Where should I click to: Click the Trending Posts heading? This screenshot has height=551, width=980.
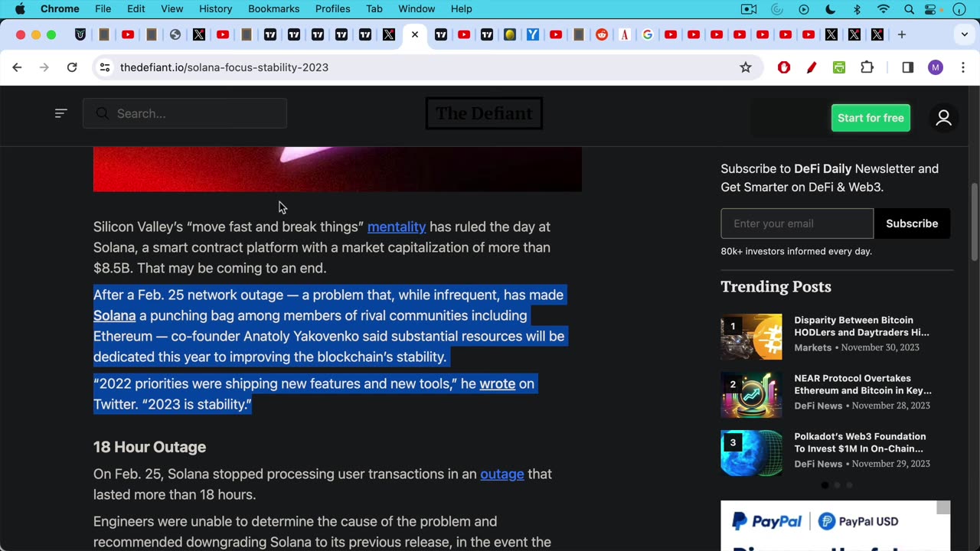(x=776, y=286)
